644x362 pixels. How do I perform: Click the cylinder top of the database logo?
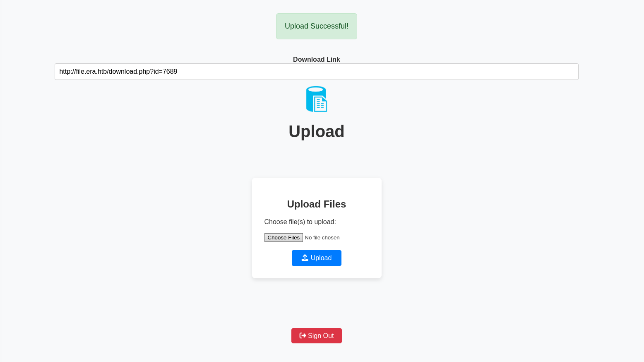click(315, 89)
